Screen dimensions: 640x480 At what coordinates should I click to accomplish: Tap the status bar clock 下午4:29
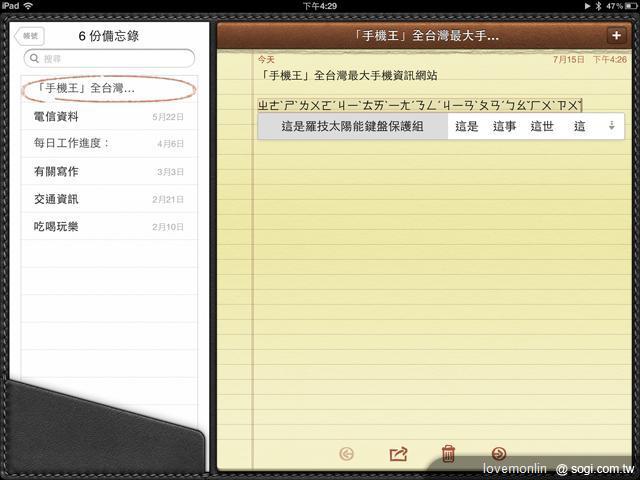click(320, 6)
